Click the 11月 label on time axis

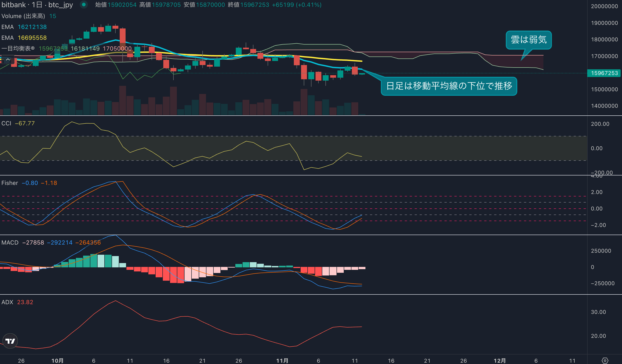282,361
